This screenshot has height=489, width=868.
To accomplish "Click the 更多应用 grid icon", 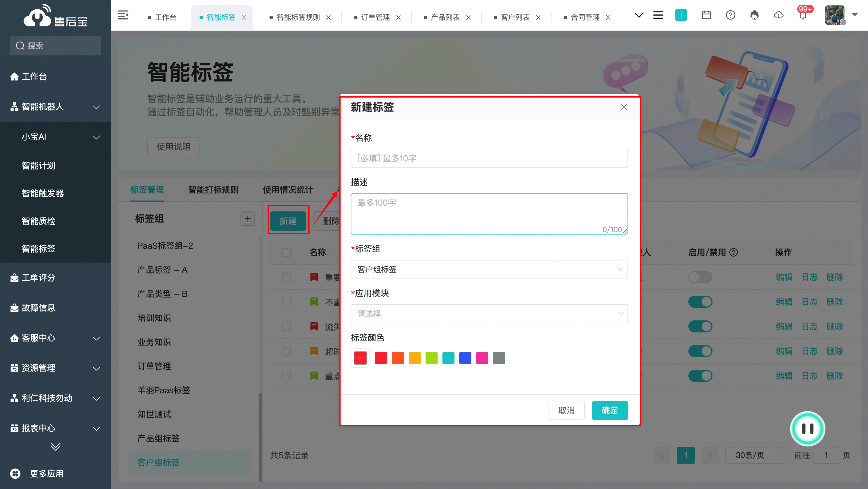I will pyautogui.click(x=15, y=474).
